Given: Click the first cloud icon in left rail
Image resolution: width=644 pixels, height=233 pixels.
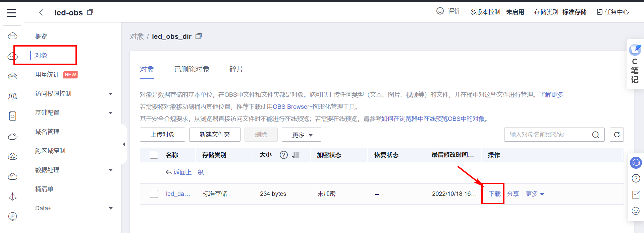Looking at the screenshot, I should coord(12,36).
